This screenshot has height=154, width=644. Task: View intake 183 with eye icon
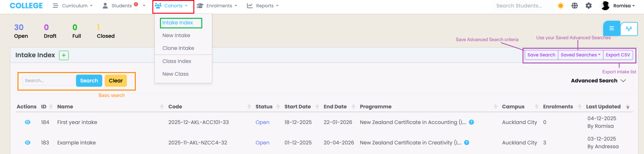tap(28, 143)
